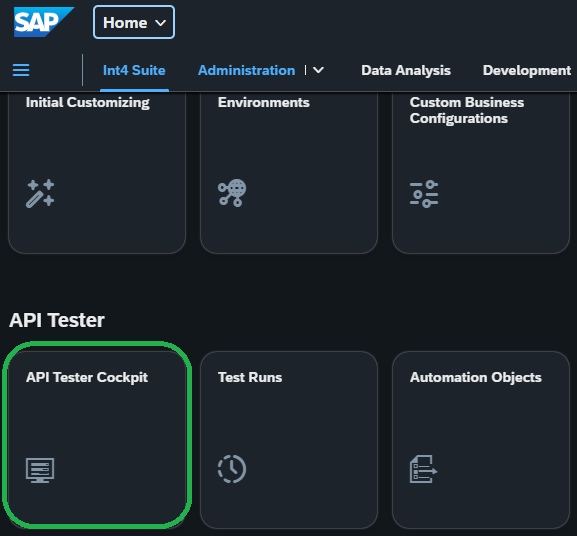Click the Initial Customizing tile title
577x536 pixels.
point(88,103)
